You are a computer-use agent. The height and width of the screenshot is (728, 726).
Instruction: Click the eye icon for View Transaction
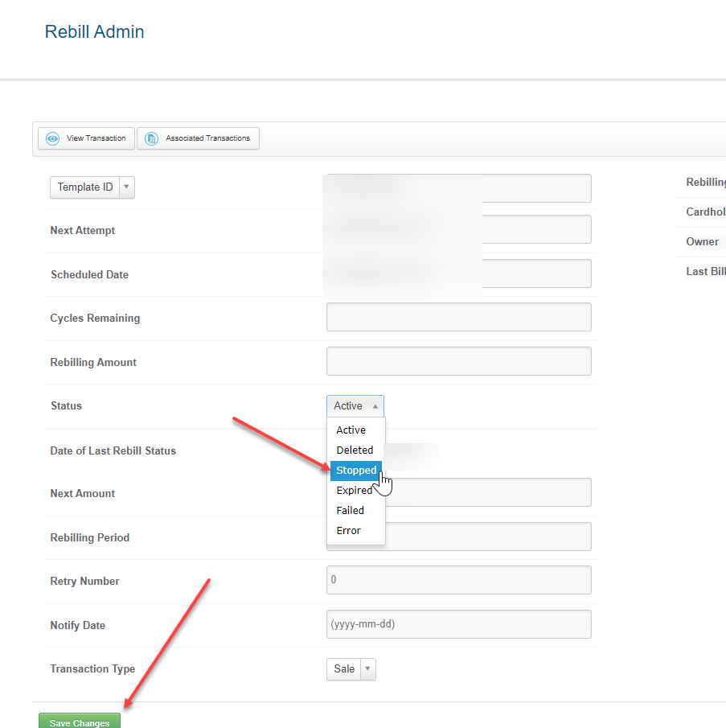pos(53,138)
